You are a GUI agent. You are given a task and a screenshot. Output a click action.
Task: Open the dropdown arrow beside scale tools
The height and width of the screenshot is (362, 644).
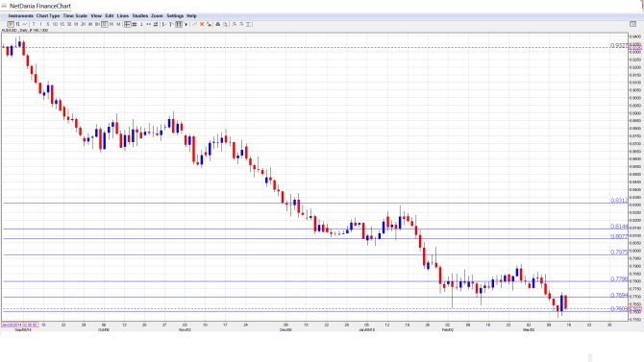pyautogui.click(x=186, y=24)
